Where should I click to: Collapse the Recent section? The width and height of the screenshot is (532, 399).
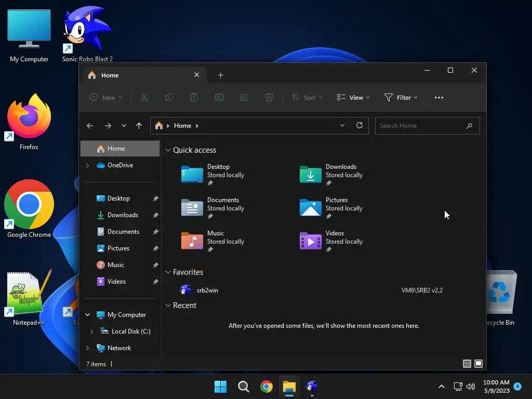tap(168, 305)
